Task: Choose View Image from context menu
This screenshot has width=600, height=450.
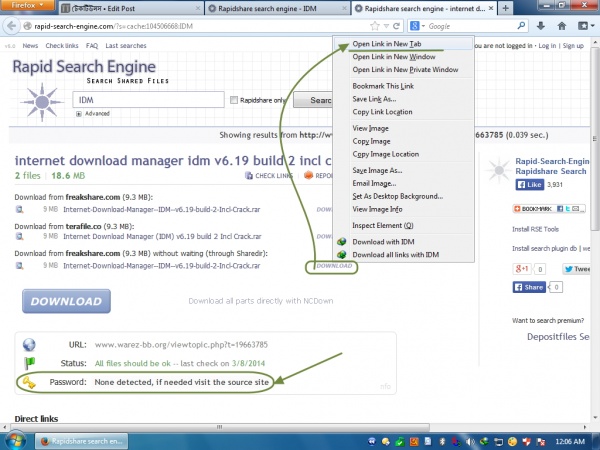Action: pyautogui.click(x=403, y=128)
